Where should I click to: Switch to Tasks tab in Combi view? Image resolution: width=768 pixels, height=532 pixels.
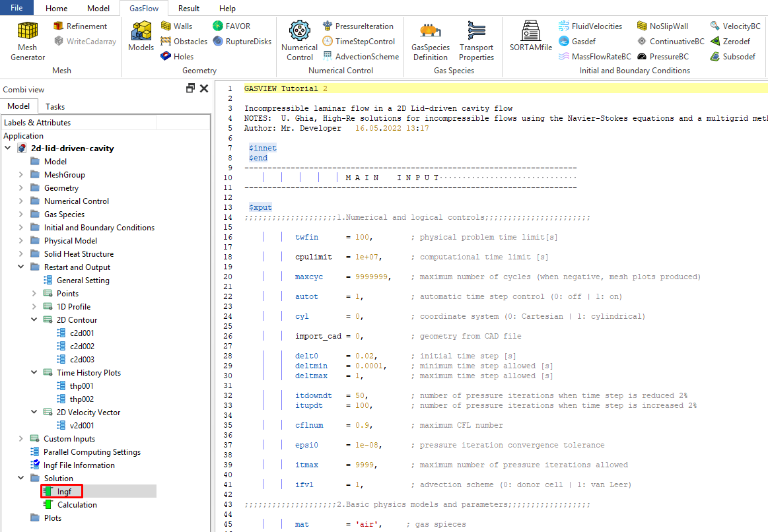[x=55, y=106]
